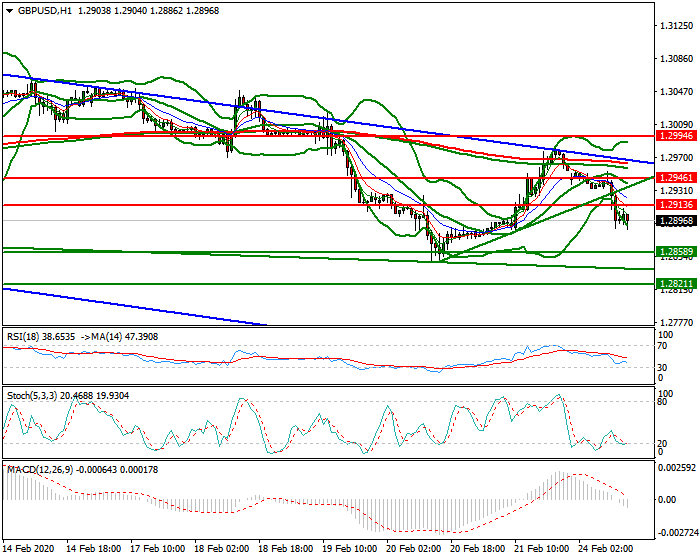Select the green 1.28211 support level label

pyautogui.click(x=676, y=284)
